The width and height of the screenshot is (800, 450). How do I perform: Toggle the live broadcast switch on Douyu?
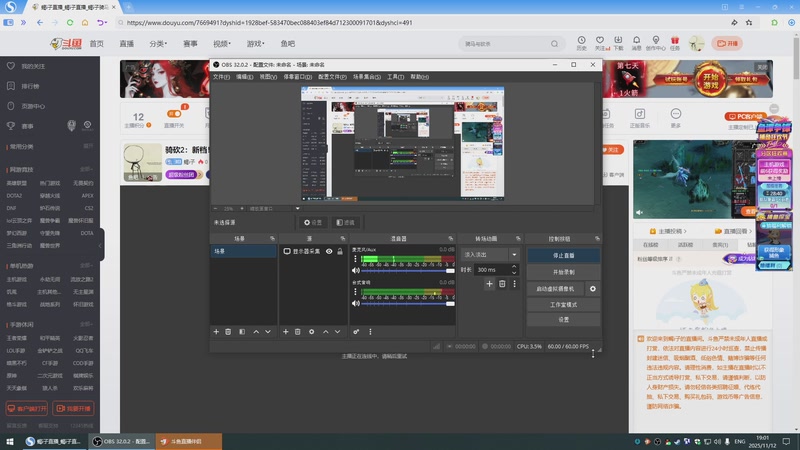(x=174, y=114)
